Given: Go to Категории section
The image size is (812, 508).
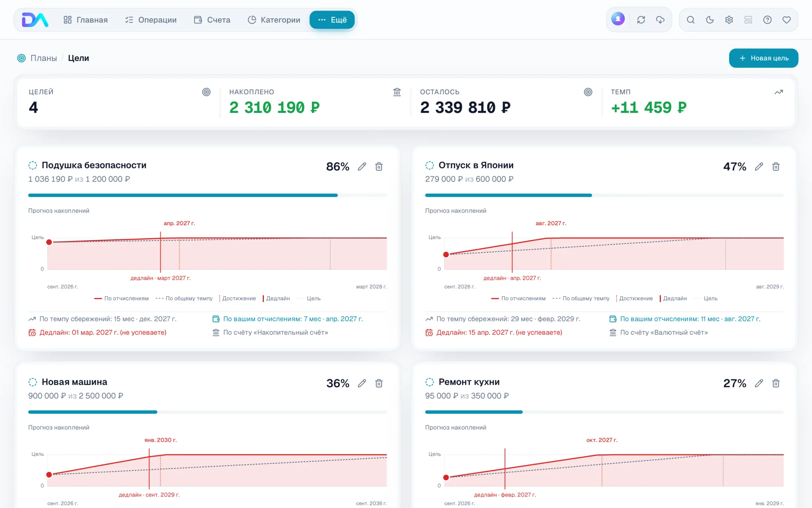Looking at the screenshot, I should click(274, 20).
